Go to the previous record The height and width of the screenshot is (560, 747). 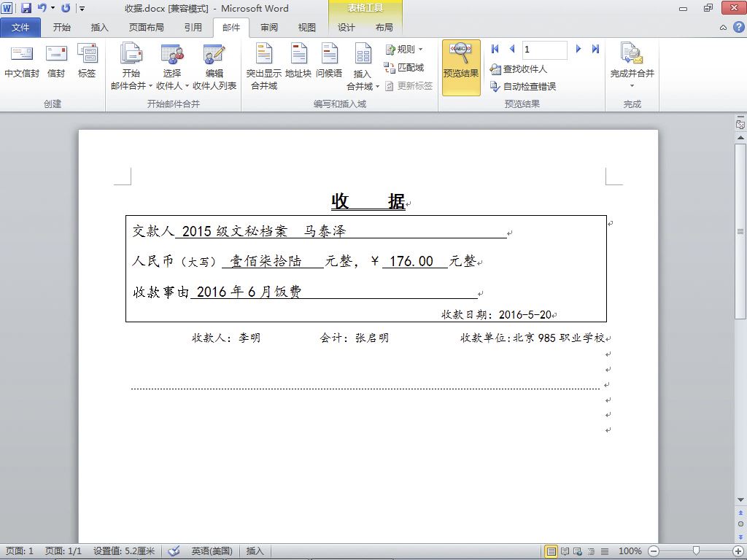click(x=512, y=49)
